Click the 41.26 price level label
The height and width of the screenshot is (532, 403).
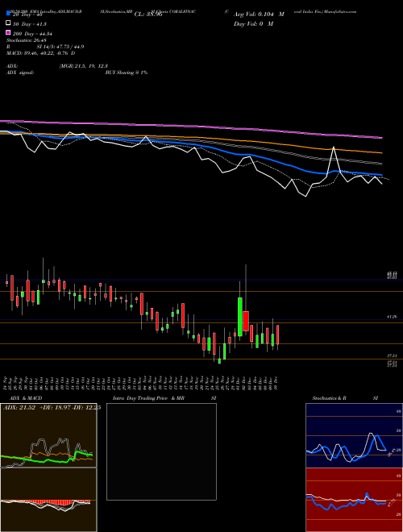click(392, 317)
